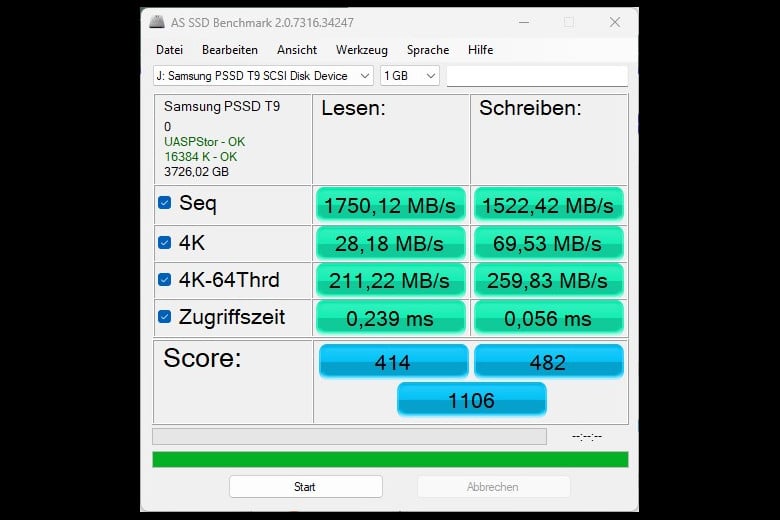The width and height of the screenshot is (780, 520).
Task: Untick the Zugriffszeit checkbox
Action: tap(165, 316)
